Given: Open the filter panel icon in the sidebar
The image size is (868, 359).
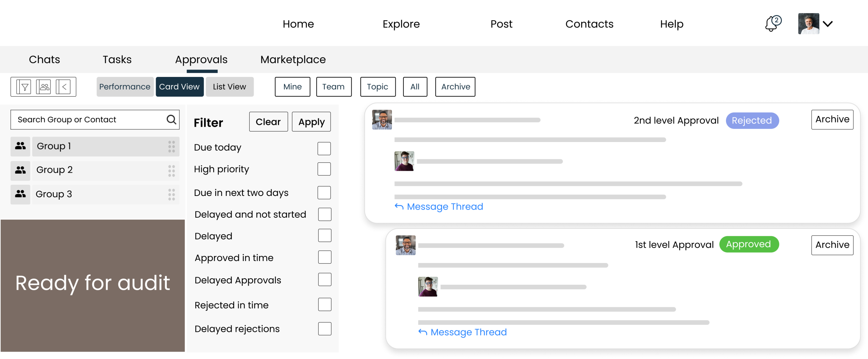Looking at the screenshot, I should point(24,87).
